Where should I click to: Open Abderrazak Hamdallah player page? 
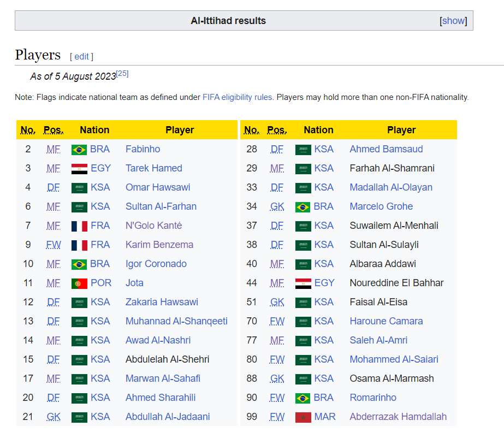[398, 417]
